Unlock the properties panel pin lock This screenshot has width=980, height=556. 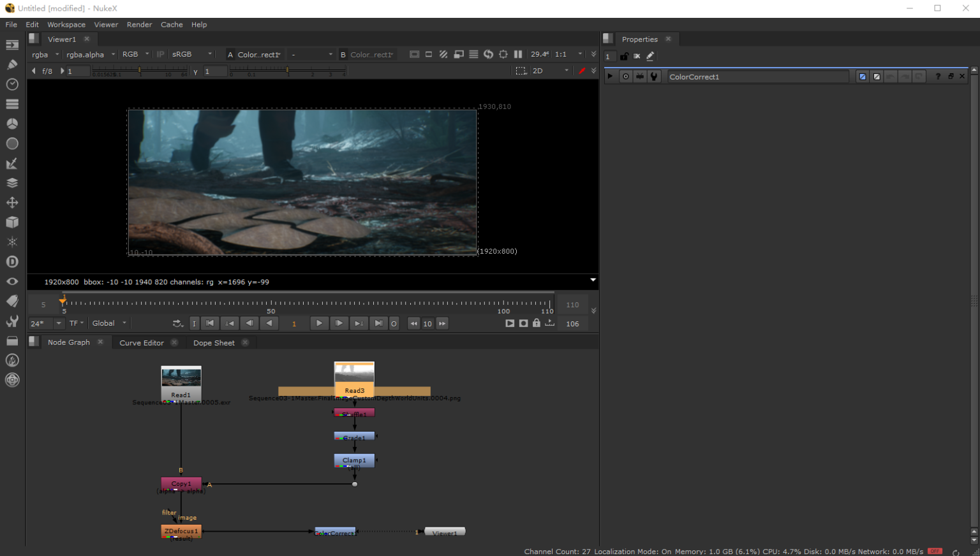click(624, 56)
